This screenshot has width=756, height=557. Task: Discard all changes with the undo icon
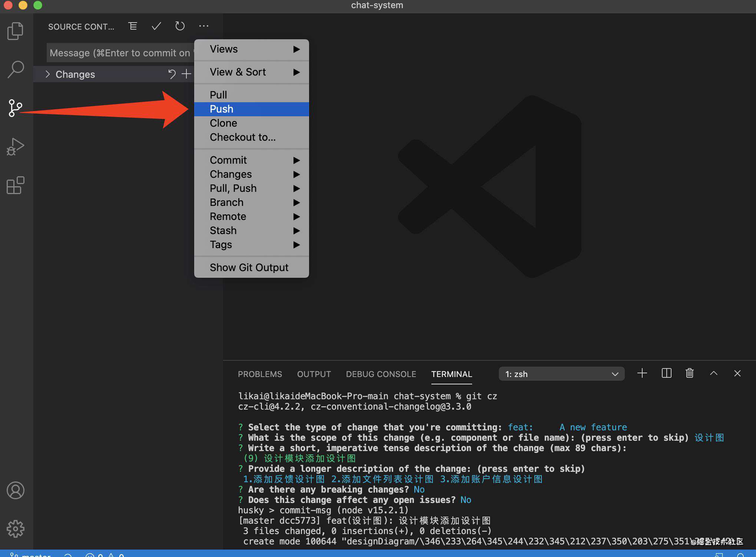tap(172, 74)
